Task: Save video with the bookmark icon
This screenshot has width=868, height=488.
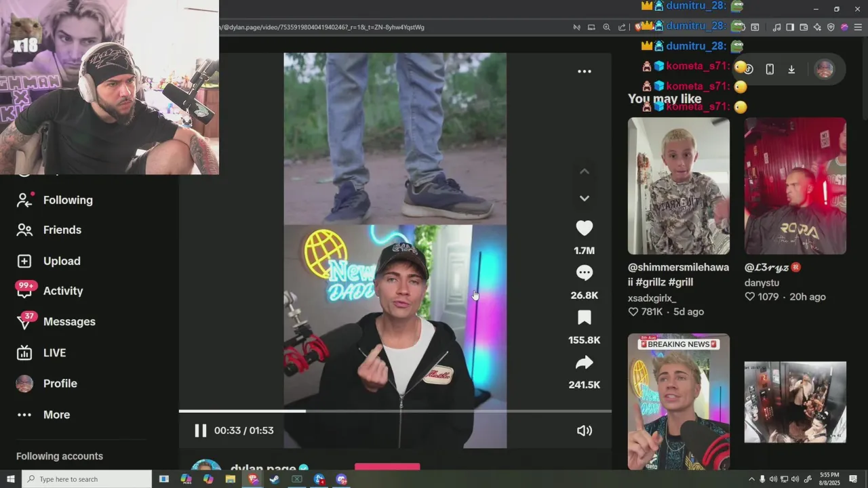Action: tap(584, 317)
